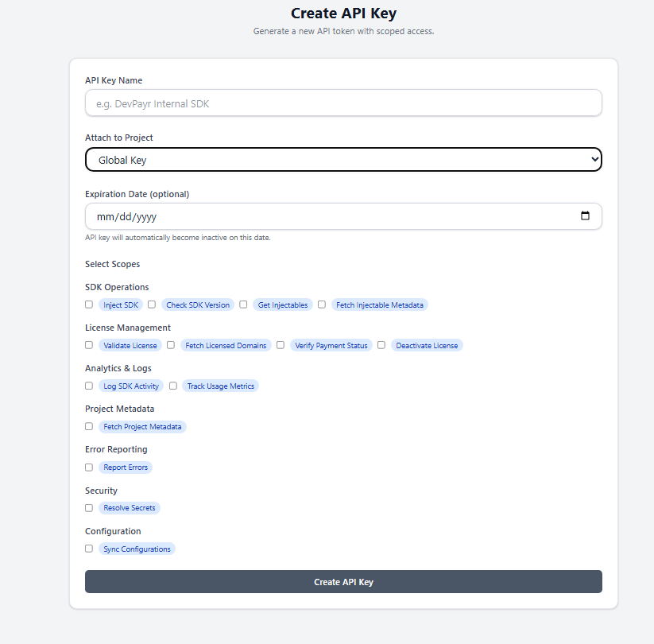
Task: Select the Fetch Licensed Domains checkbox
Action: pos(171,345)
